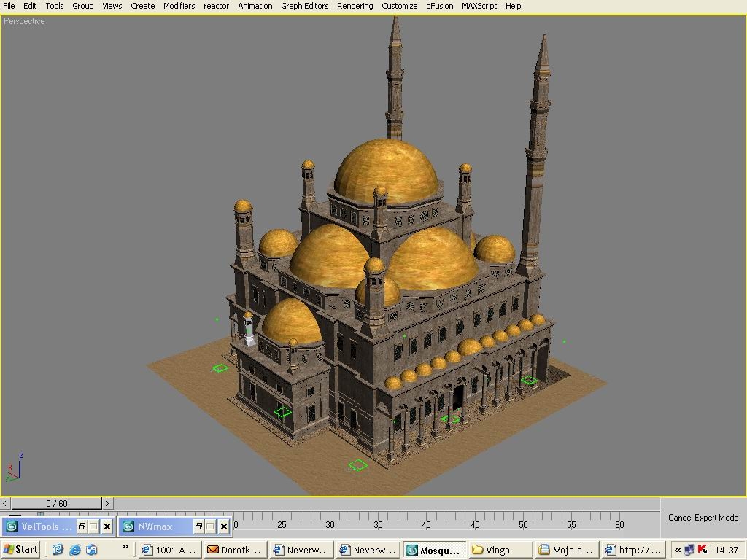Viewport: 747px width, 560px height.
Task: Open the Modifiers menu
Action: click(x=179, y=6)
